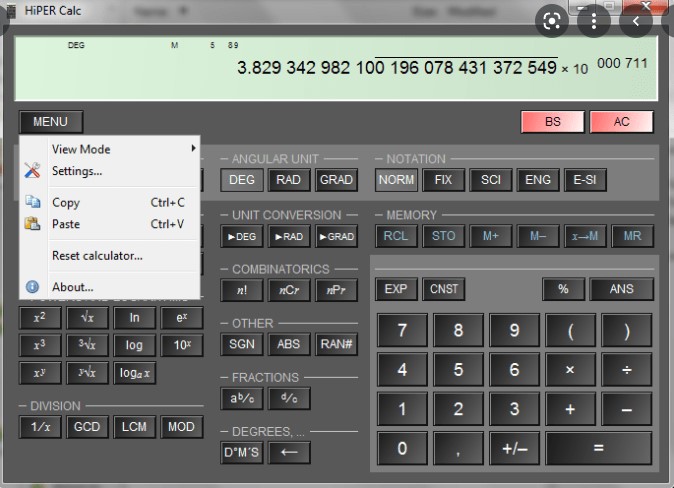This screenshot has width=674, height=488.
Task: Click the number 7 key
Action: click(402, 330)
